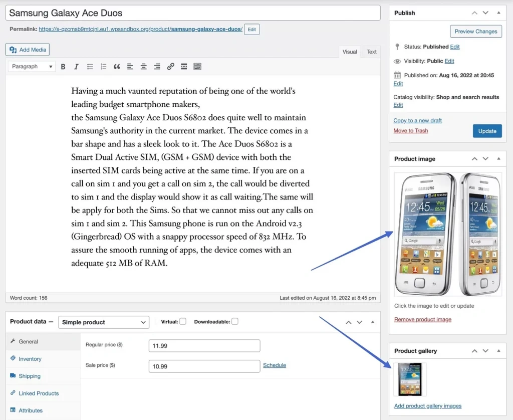The image size is (513, 420).
Task: Select the product gallery thumbnail image
Action: pos(410,379)
